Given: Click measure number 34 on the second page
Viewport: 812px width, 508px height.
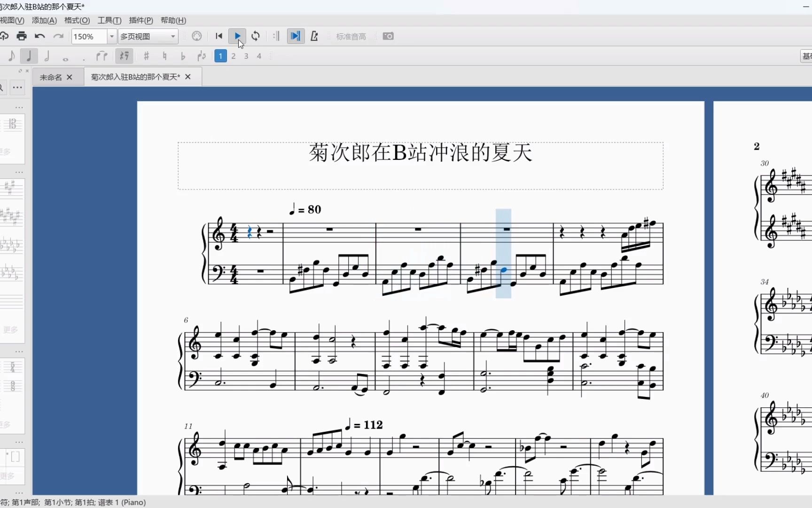Looking at the screenshot, I should tap(765, 282).
